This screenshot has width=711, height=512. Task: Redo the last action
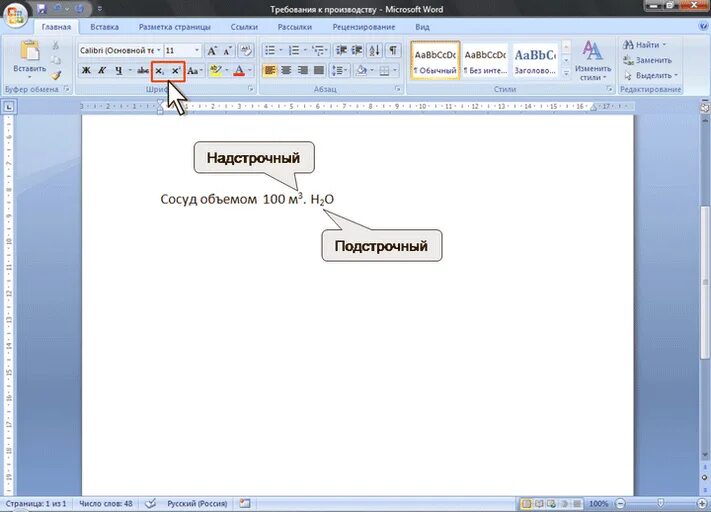pos(79,9)
